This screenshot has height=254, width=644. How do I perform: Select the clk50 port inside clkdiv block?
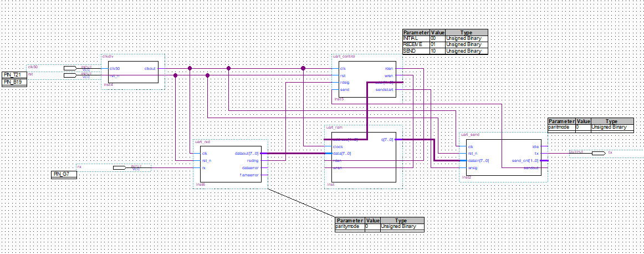(x=115, y=69)
